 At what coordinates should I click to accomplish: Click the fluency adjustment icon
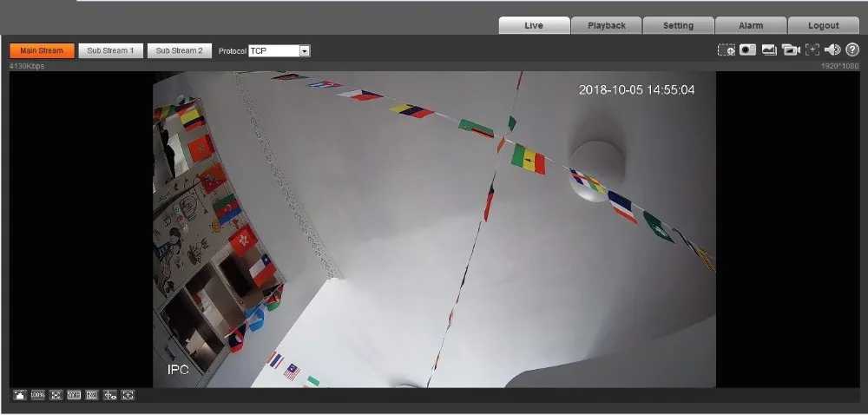click(92, 395)
